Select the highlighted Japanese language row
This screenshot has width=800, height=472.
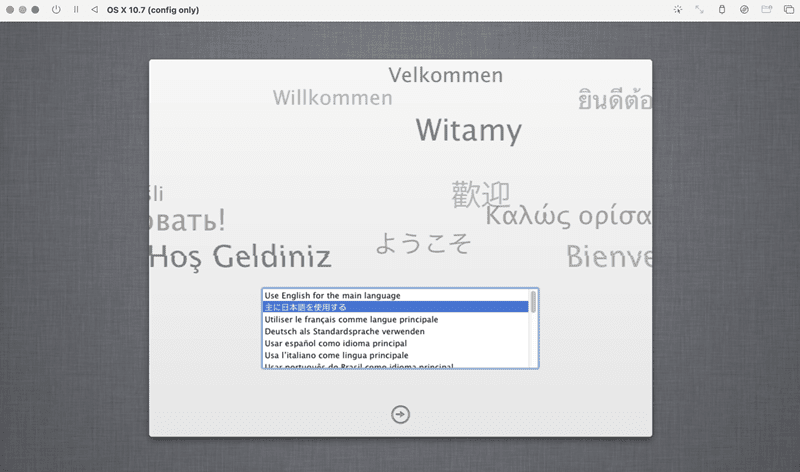(395, 307)
